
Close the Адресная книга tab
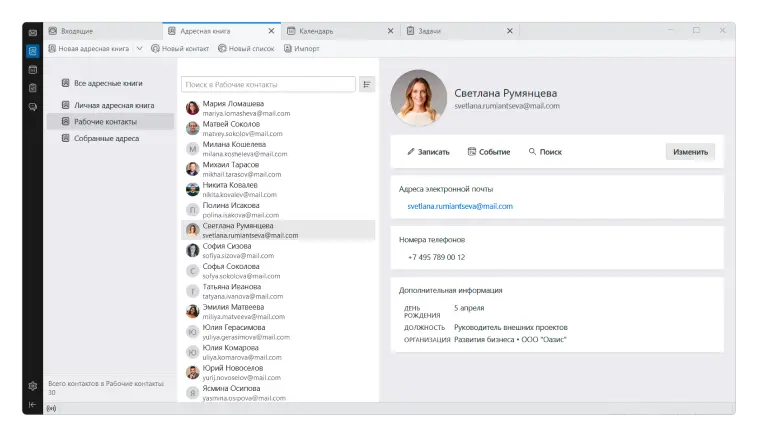tap(271, 31)
